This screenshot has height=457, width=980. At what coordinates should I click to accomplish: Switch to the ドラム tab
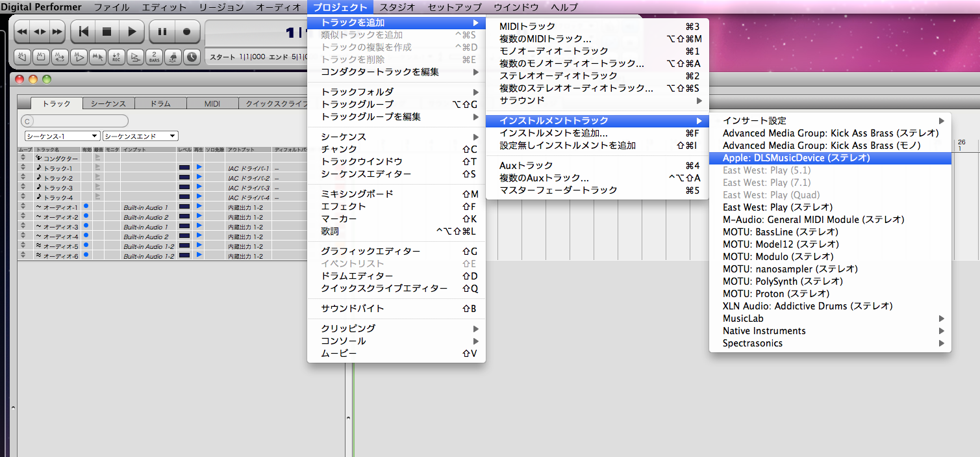tap(160, 103)
